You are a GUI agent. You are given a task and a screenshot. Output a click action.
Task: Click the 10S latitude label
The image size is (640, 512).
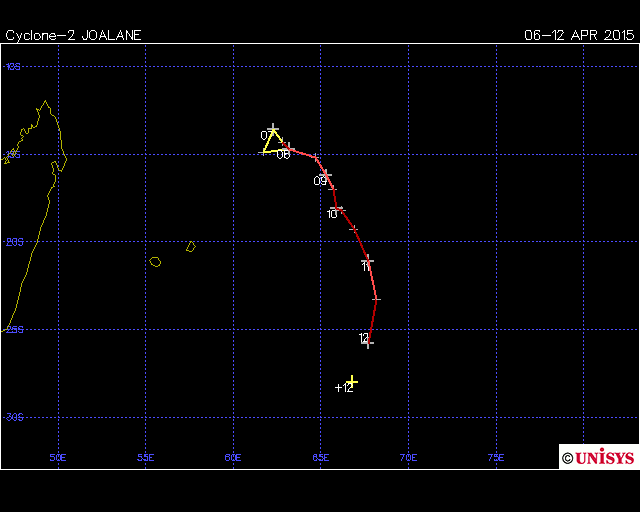pos(13,67)
